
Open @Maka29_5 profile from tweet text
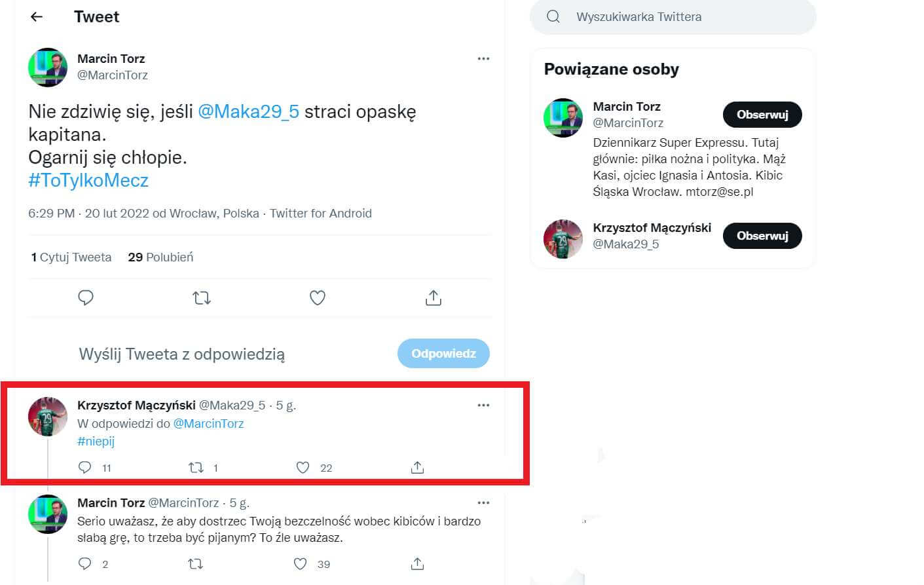pos(249,111)
